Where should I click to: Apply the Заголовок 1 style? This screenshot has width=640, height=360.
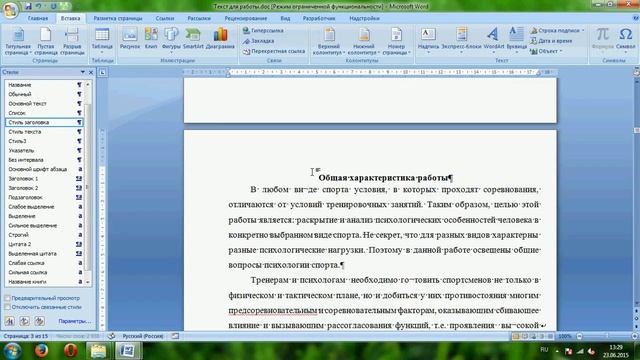click(45, 179)
